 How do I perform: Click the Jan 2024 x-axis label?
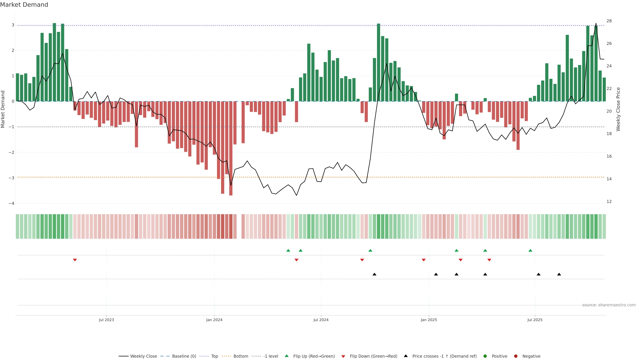pyautogui.click(x=214, y=320)
